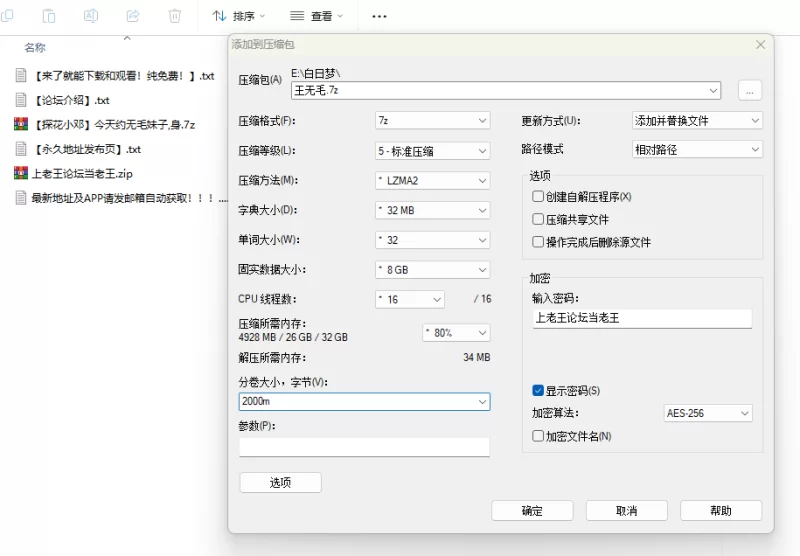
Task: Click the Paste icon in Explorer toolbar
Action: click(50, 16)
